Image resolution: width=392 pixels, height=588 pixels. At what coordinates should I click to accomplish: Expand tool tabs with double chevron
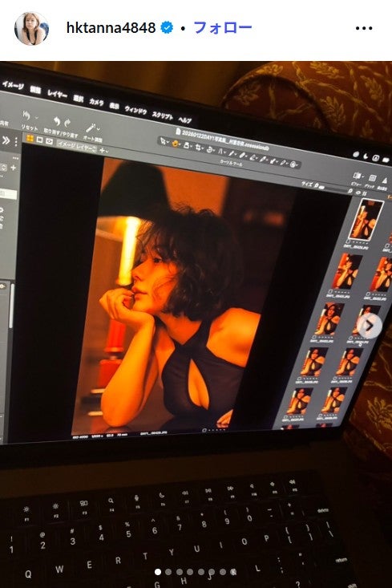tap(6, 140)
